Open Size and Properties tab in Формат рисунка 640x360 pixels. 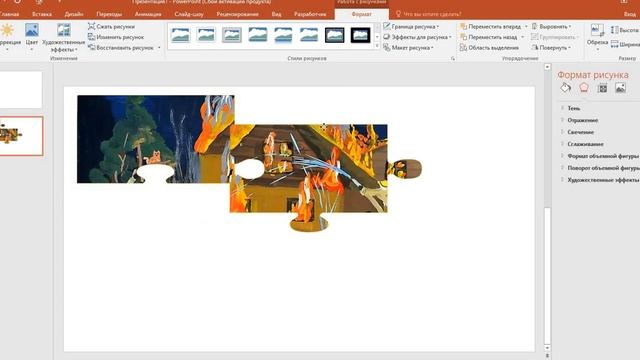(x=602, y=87)
